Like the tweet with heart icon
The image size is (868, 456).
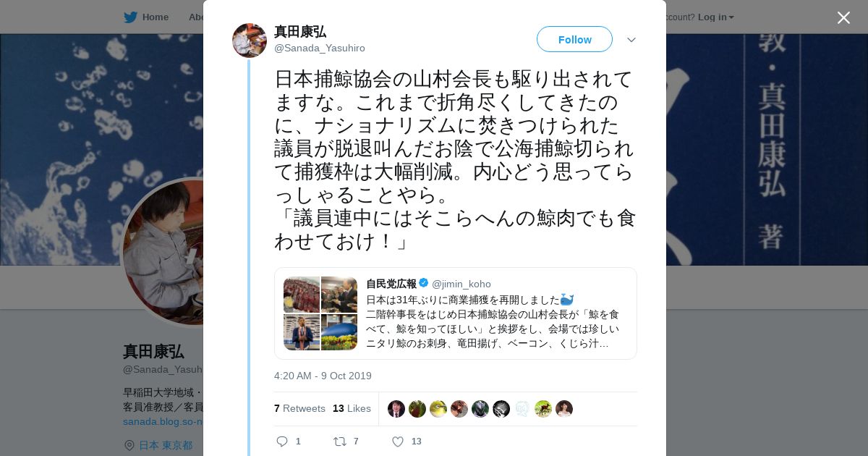[x=397, y=441]
